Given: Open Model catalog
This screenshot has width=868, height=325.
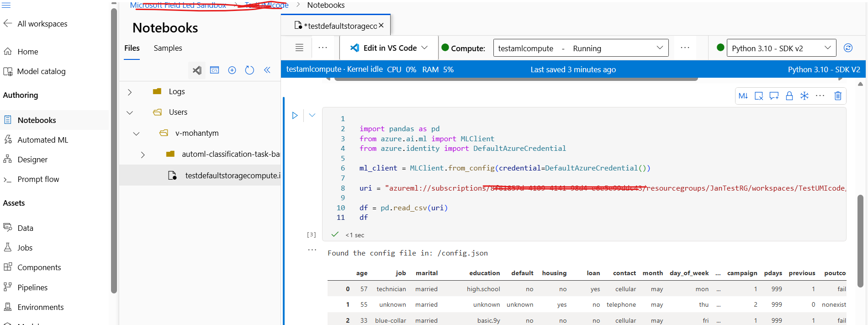Looking at the screenshot, I should click(x=34, y=71).
